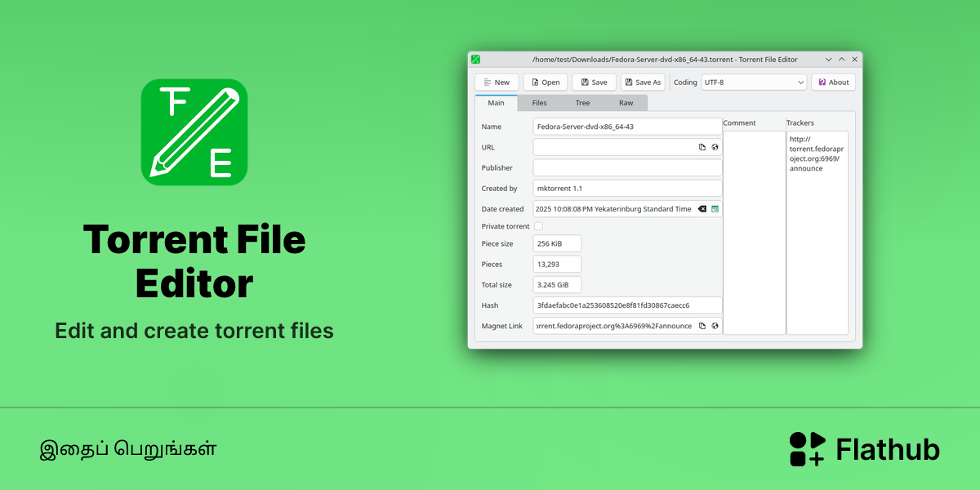980x490 pixels.
Task: Switch to the Main tab
Action: tap(496, 103)
